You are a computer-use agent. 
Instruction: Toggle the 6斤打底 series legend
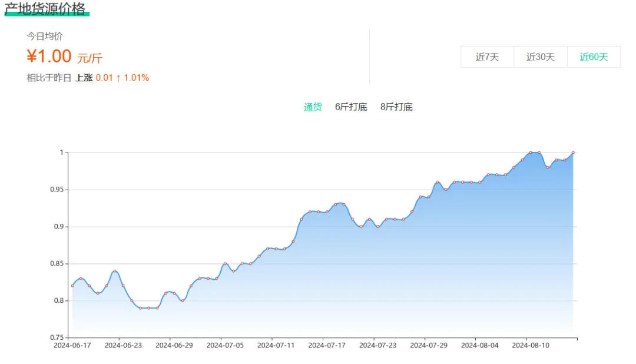click(x=351, y=107)
